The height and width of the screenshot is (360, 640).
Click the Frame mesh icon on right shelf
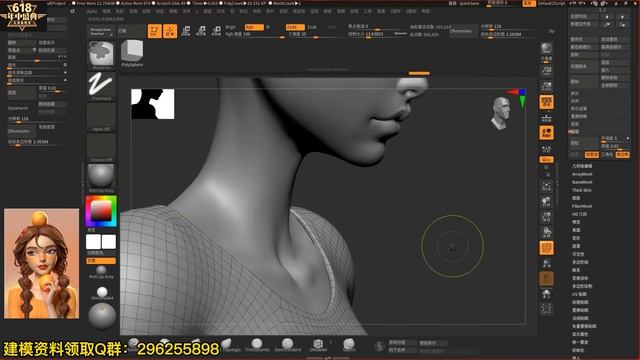click(546, 186)
